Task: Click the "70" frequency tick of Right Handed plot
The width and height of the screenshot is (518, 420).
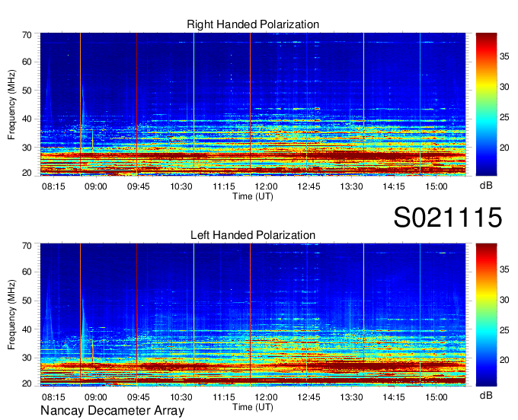Action: tap(27, 35)
